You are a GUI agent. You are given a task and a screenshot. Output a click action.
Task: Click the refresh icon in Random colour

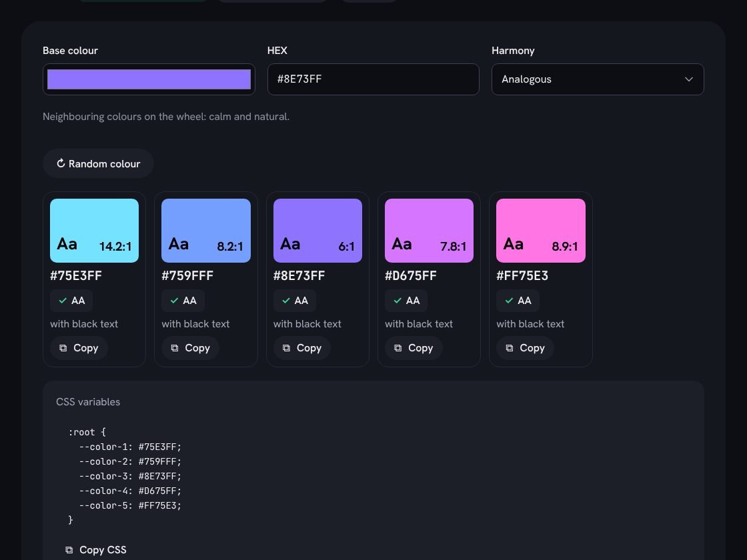point(61,163)
